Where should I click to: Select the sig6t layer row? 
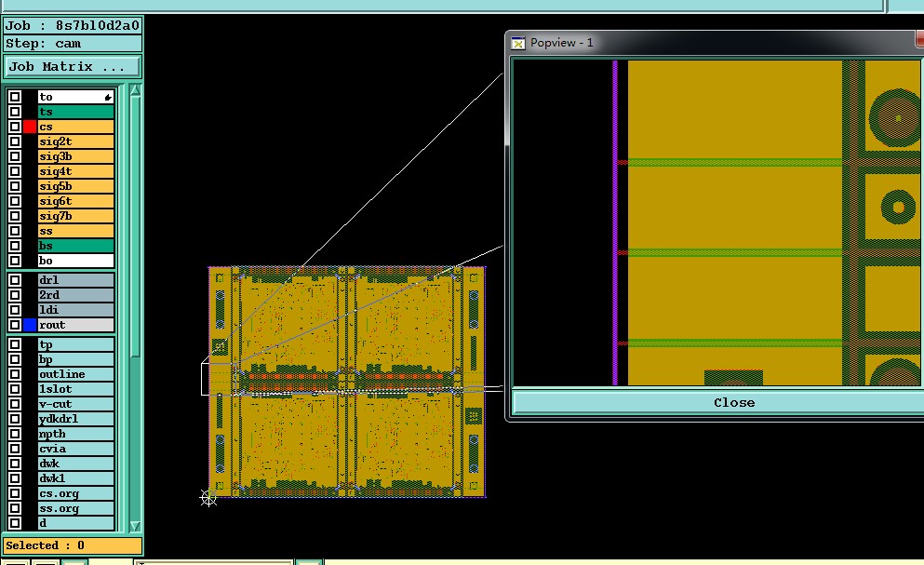tap(76, 201)
